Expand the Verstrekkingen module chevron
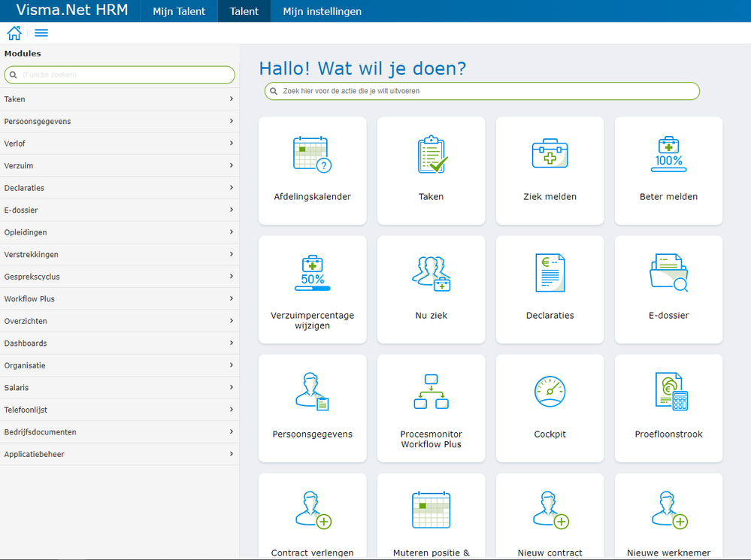This screenshot has width=751, height=560. (232, 254)
